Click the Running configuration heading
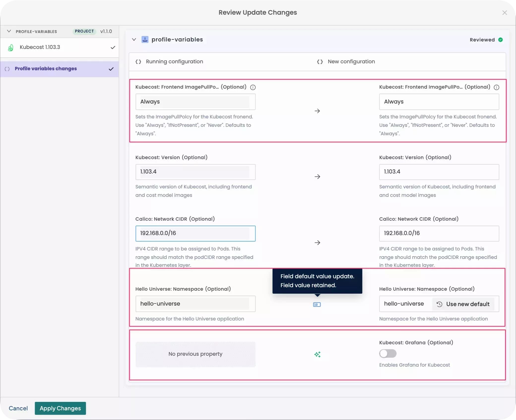The height and width of the screenshot is (420, 516). [174, 62]
